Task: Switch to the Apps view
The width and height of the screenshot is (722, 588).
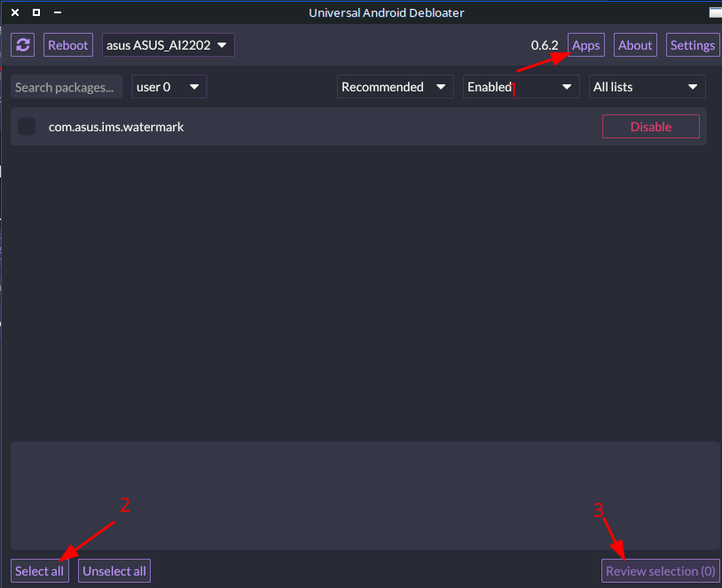Action: tap(585, 45)
